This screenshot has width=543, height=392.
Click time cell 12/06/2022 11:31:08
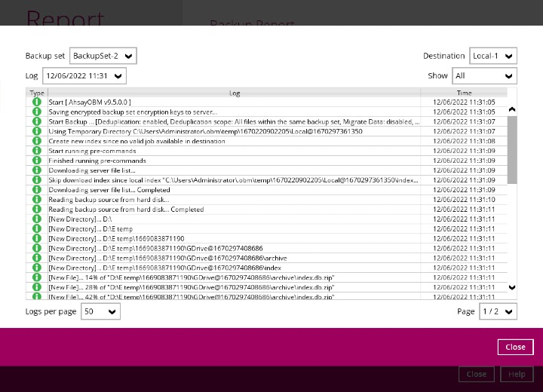464,141
